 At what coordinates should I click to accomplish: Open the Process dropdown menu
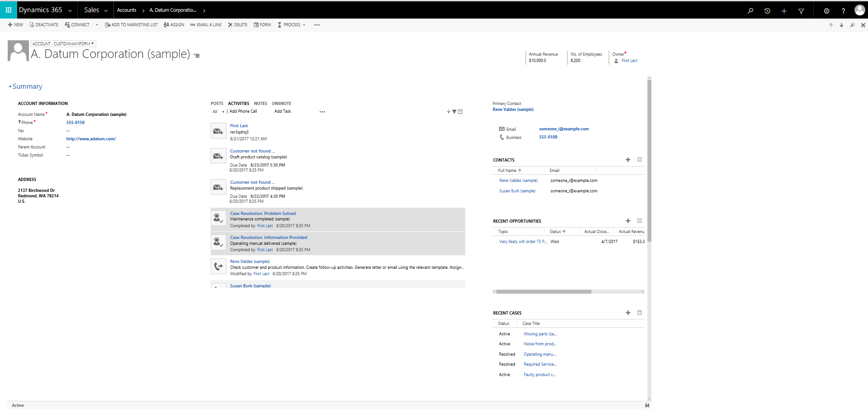point(292,25)
